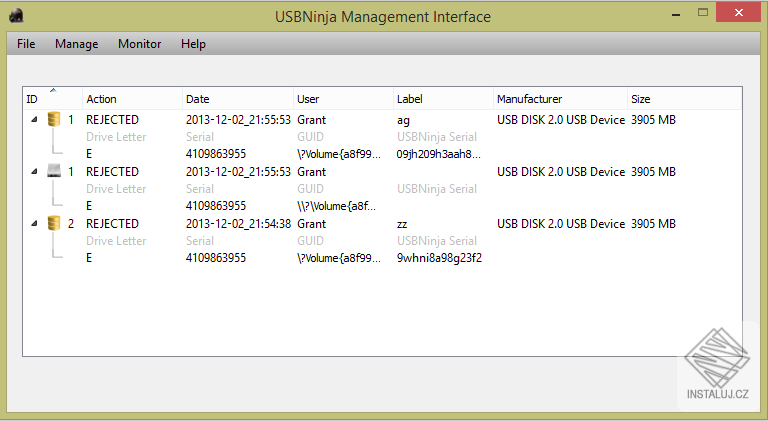Click REJECTED in the zz entry row
The height and width of the screenshot is (421, 768).
112,224
